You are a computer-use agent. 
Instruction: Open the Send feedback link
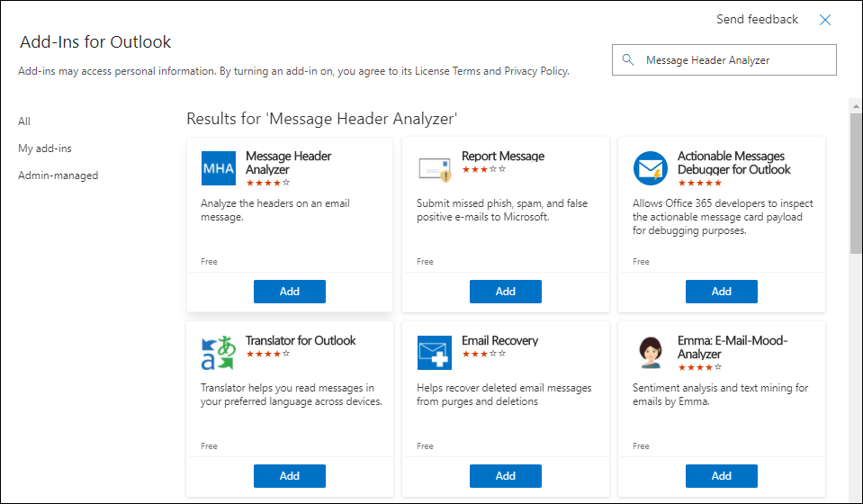(x=757, y=20)
